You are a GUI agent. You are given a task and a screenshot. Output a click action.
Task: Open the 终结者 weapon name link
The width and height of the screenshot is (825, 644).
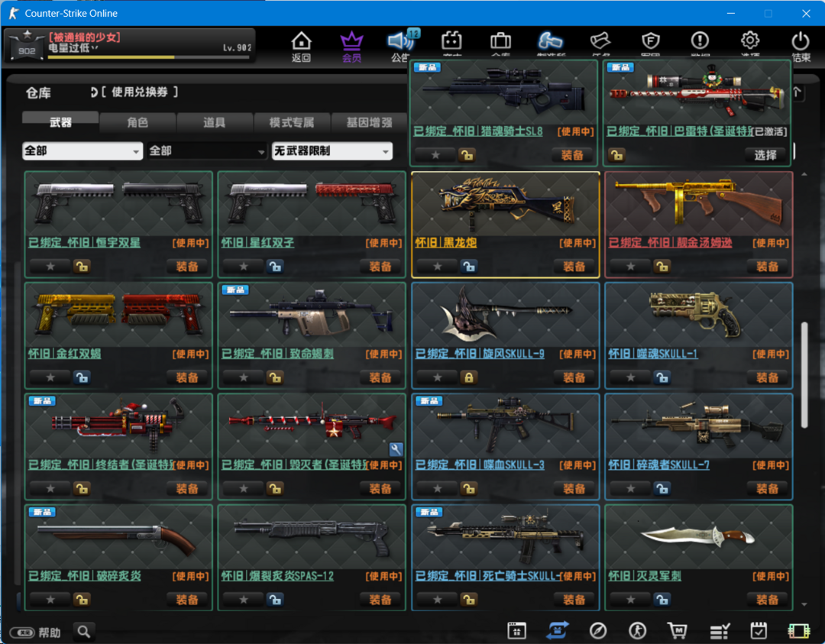[101, 465]
